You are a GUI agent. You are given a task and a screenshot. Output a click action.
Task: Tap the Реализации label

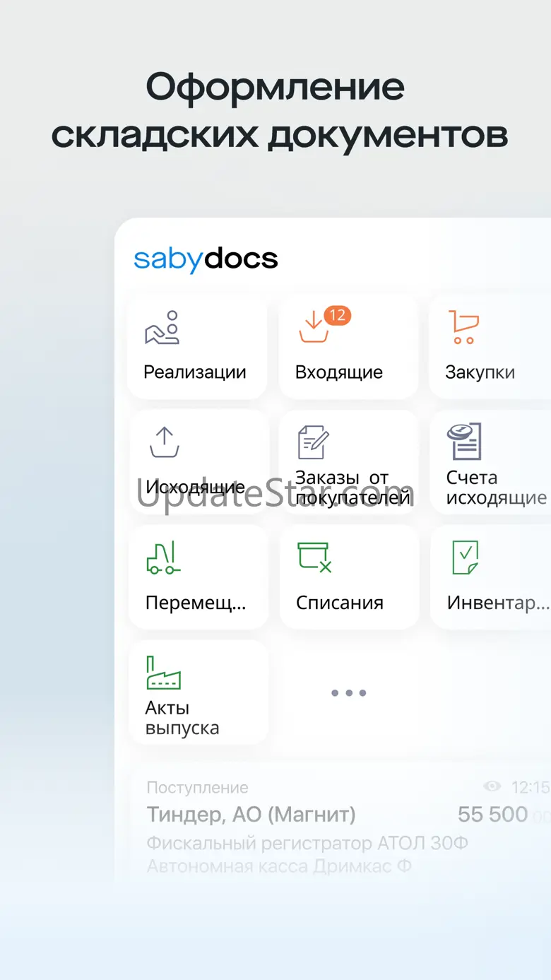pyautogui.click(x=195, y=372)
